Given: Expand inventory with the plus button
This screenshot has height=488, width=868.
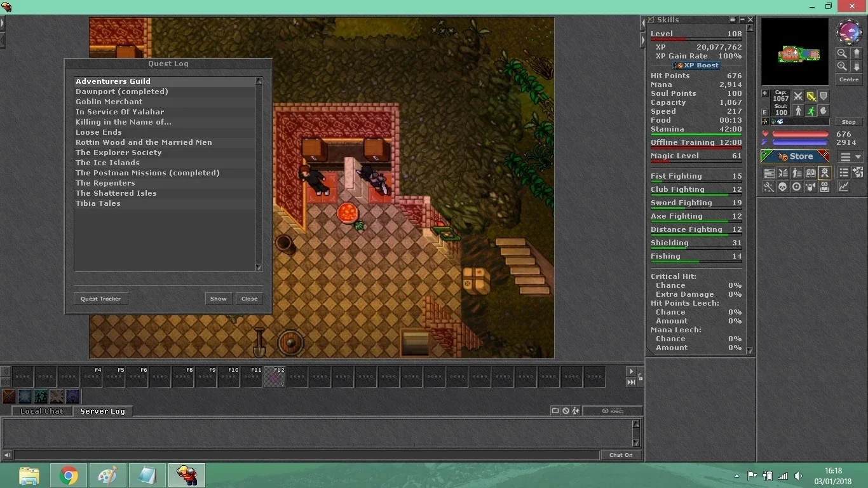Looking at the screenshot, I should pos(765,93).
